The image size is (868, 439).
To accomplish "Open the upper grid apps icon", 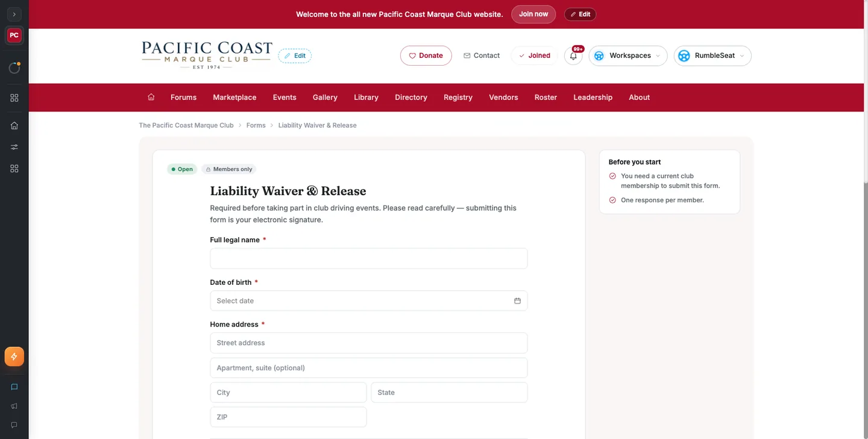I will tap(14, 98).
